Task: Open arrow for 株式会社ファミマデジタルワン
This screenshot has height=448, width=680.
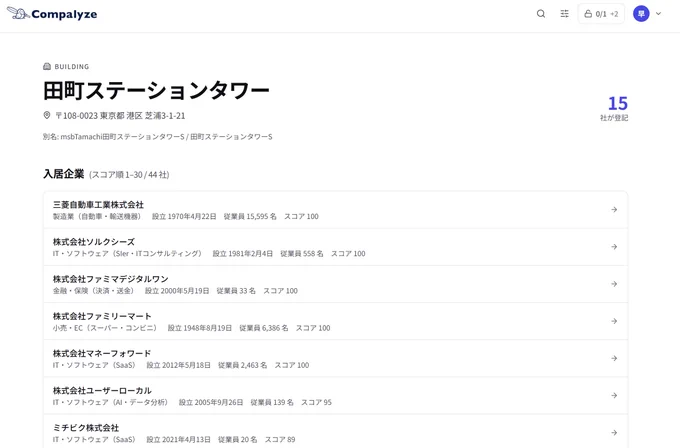Action: pyautogui.click(x=614, y=284)
